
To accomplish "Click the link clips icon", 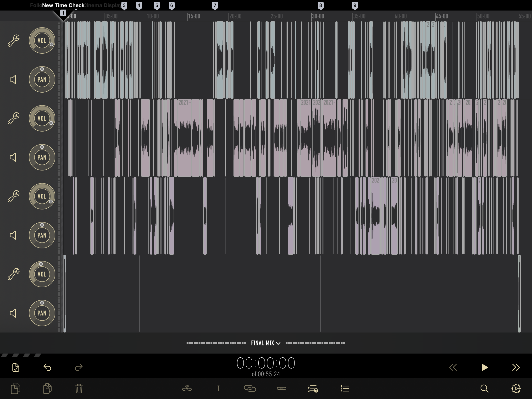I will (x=250, y=388).
